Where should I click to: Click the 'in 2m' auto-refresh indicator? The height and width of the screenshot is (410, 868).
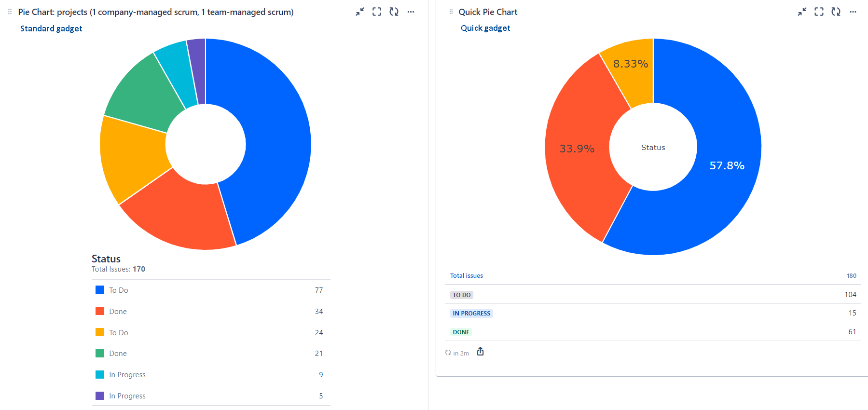[x=457, y=353]
